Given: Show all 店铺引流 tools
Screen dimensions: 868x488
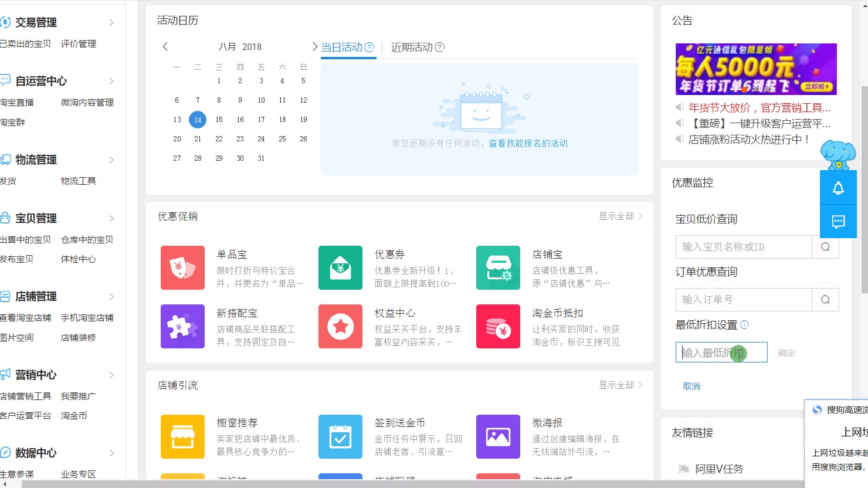Looking at the screenshot, I should 621,385.
